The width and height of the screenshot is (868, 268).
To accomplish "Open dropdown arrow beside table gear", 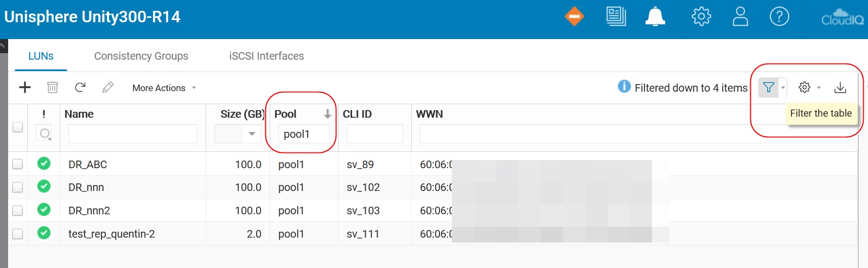I will tap(819, 87).
